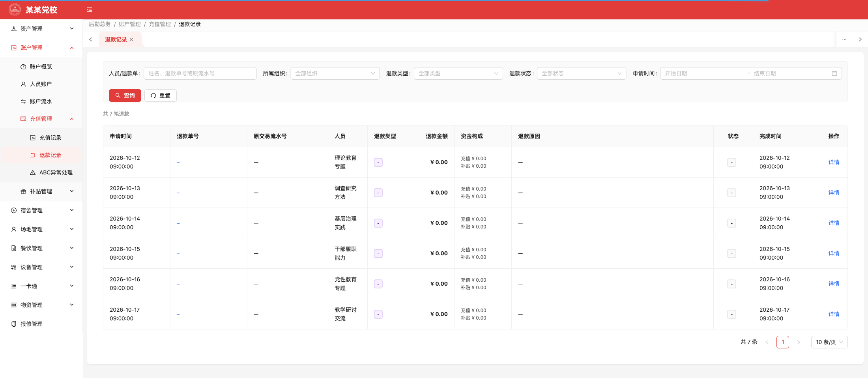Open the 退款状态 dropdown
This screenshot has height=378, width=868.
(x=582, y=73)
